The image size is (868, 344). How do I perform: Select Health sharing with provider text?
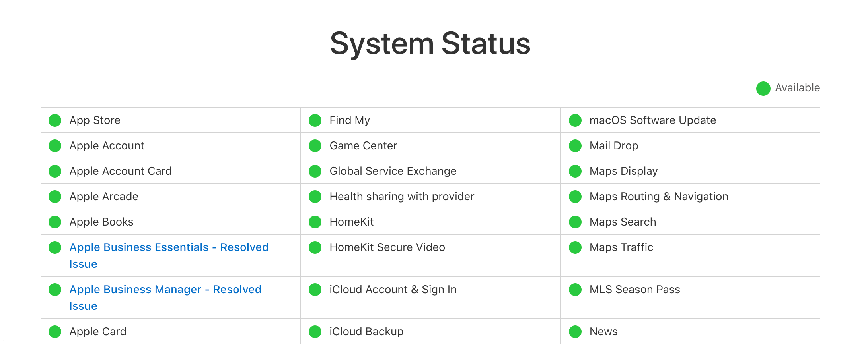[x=402, y=197]
